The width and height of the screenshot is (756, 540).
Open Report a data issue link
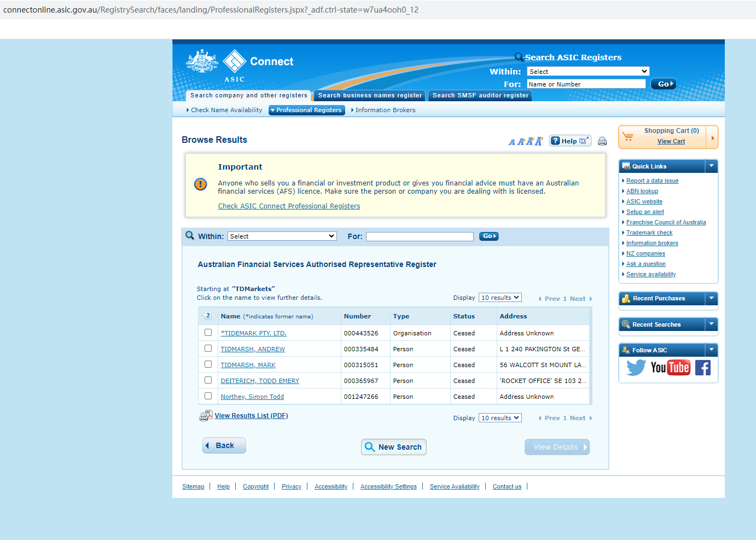point(652,181)
